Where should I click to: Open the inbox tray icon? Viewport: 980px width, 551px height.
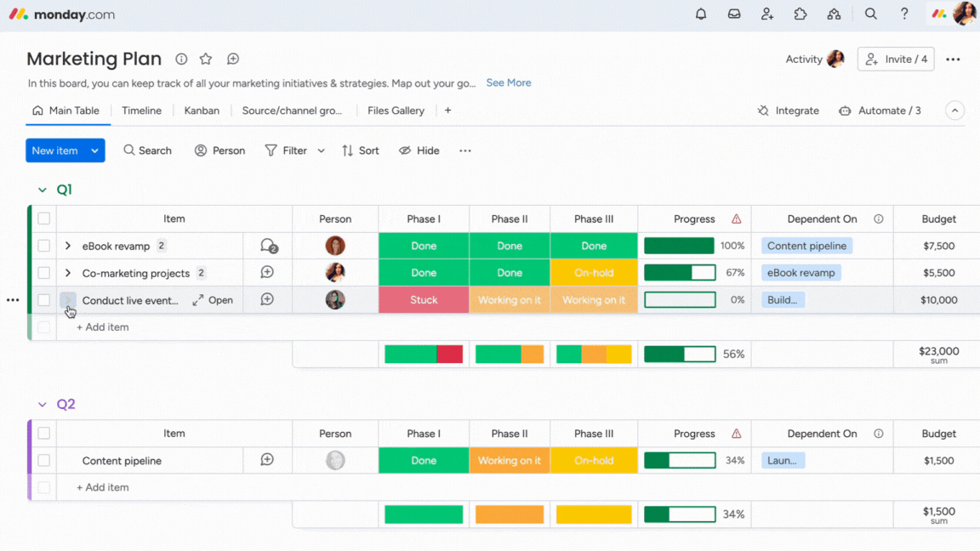pyautogui.click(x=734, y=14)
